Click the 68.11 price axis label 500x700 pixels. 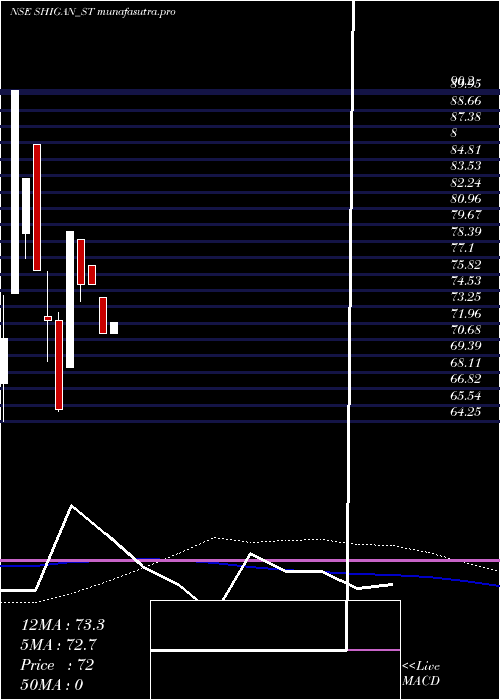tap(466, 362)
